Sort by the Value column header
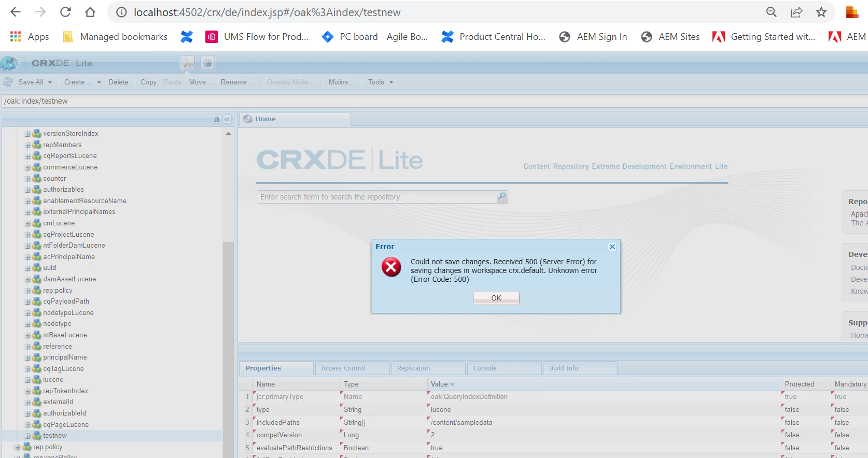The width and height of the screenshot is (868, 458). [x=604, y=384]
